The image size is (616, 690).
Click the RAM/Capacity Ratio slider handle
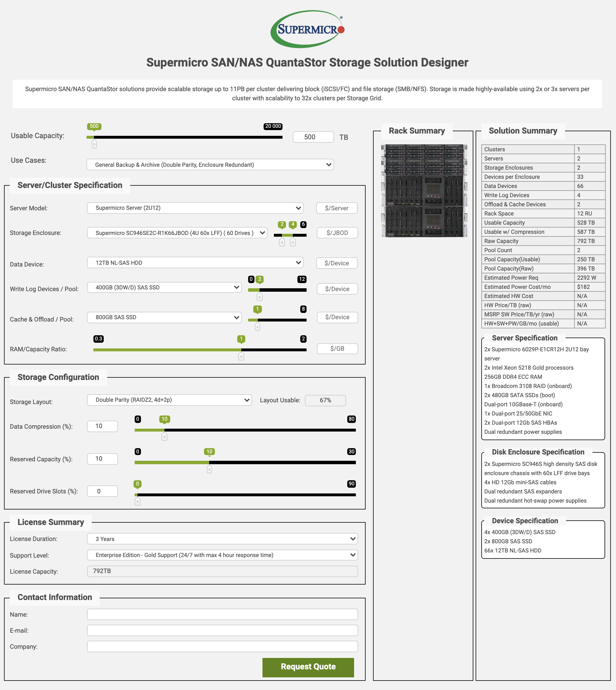tap(241, 356)
